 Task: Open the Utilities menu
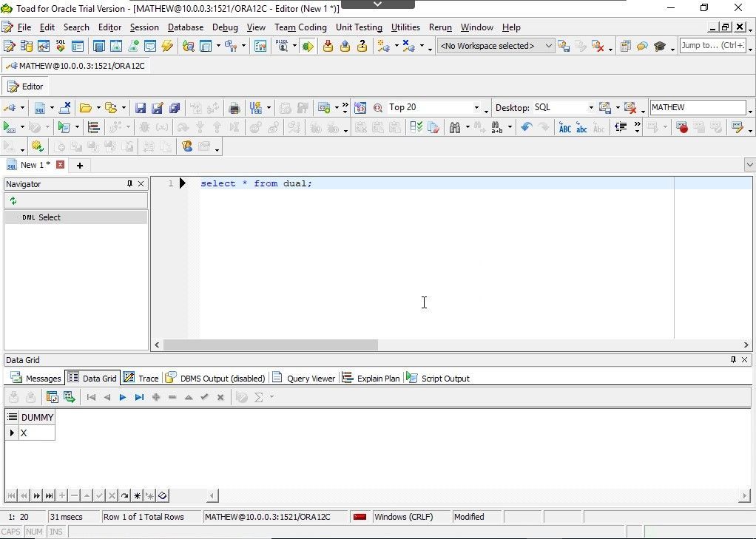[405, 27]
